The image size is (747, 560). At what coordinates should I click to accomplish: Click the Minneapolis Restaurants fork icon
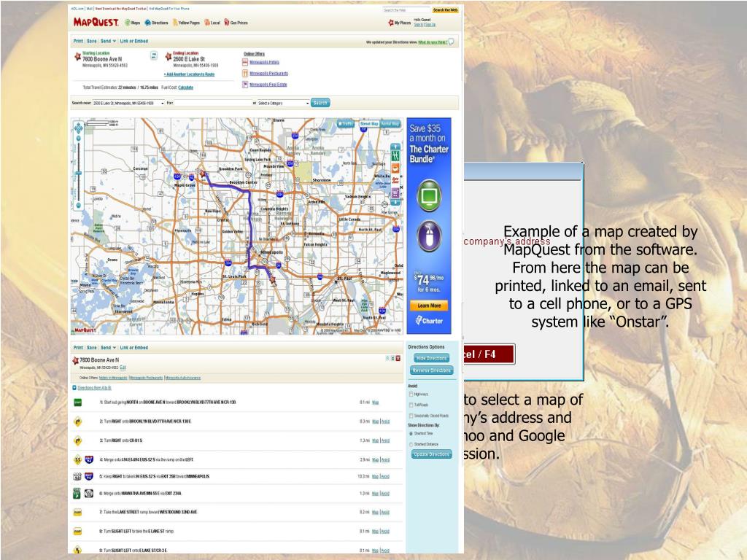point(245,74)
